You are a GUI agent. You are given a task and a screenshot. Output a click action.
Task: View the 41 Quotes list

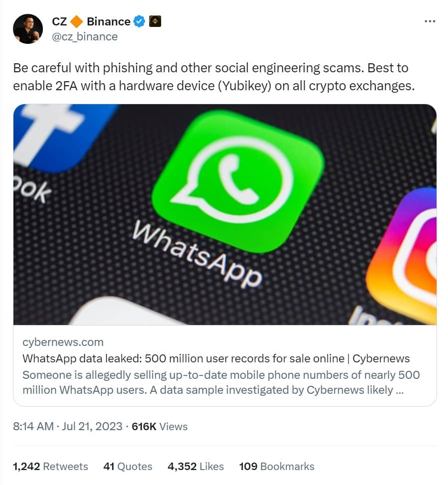128,466
